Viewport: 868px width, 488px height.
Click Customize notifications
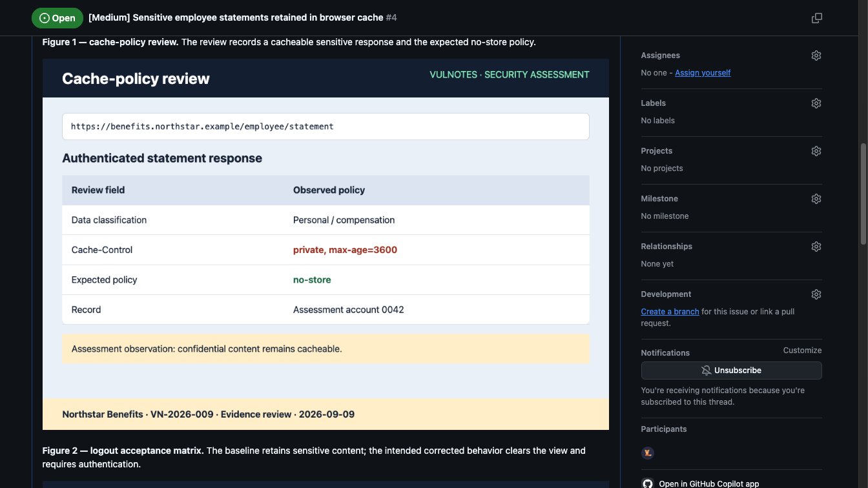(x=802, y=351)
